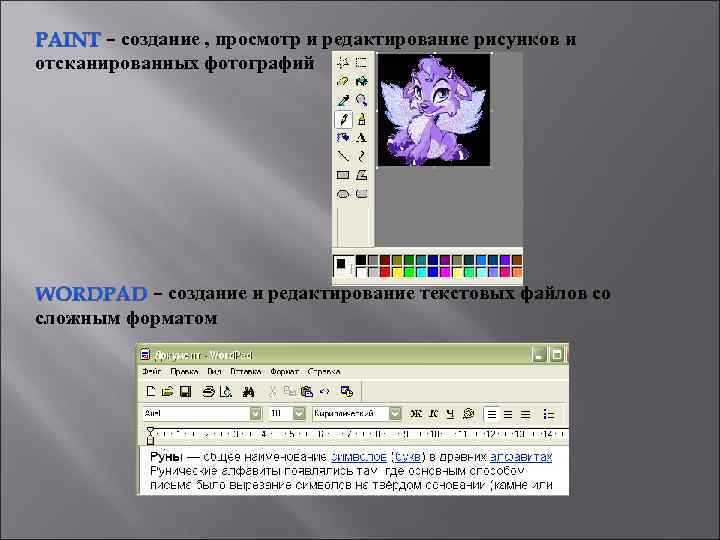The height and width of the screenshot is (540, 720).
Task: Open the Файл menu in WordPad
Action: [x=152, y=371]
